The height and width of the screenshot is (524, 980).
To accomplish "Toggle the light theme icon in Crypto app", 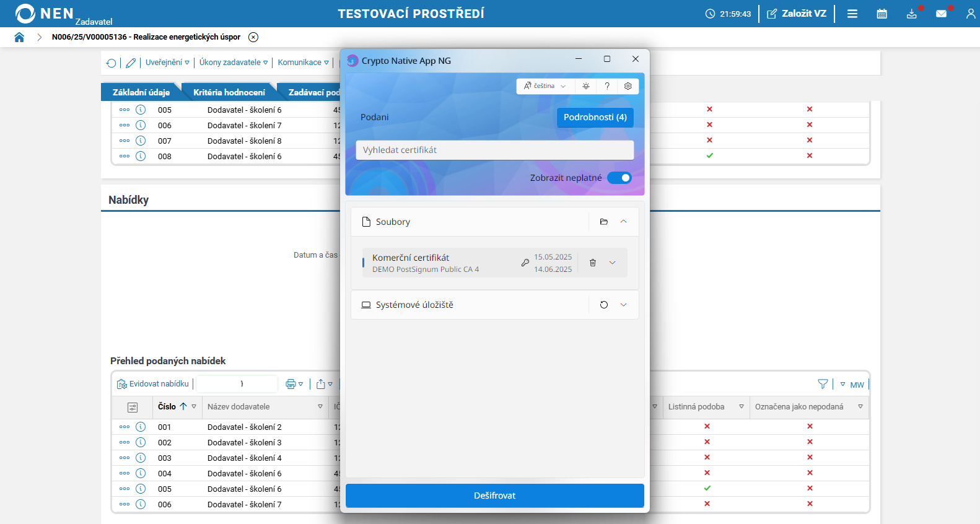I will point(586,86).
